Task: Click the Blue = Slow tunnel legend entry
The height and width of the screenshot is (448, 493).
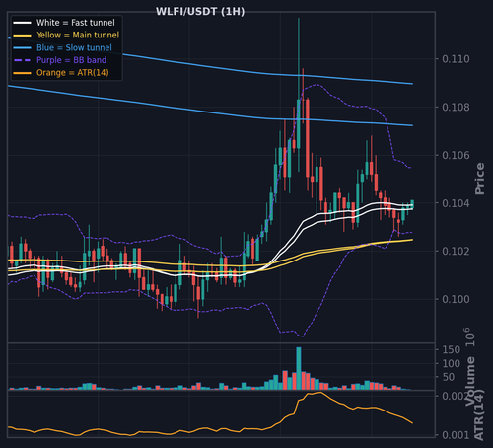Action: [x=62, y=48]
